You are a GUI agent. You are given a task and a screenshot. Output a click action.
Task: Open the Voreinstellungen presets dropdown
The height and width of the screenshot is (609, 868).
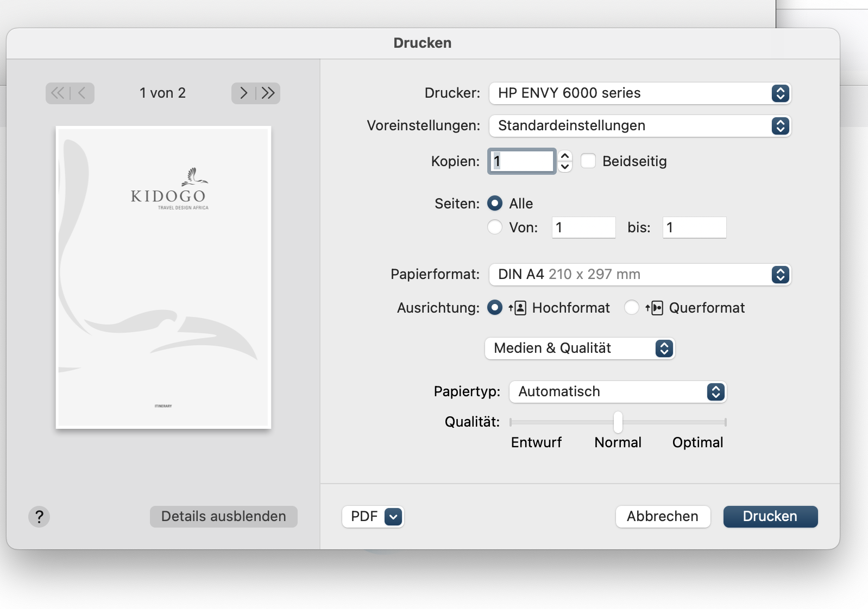[x=640, y=126]
